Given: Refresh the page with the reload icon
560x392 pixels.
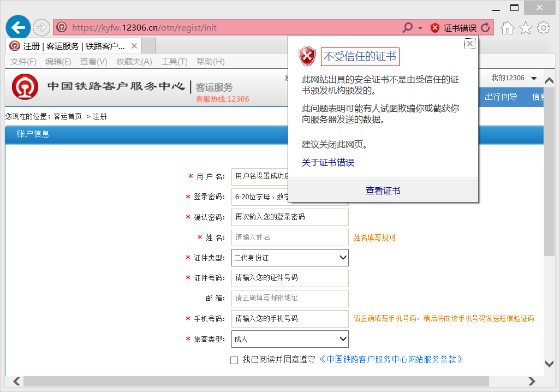Looking at the screenshot, I should pyautogui.click(x=485, y=27).
